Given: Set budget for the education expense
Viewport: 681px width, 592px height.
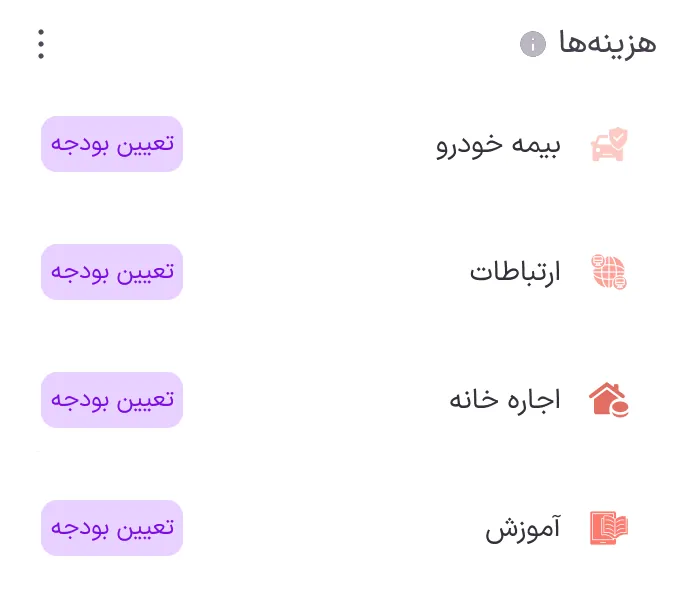Looking at the screenshot, I should (x=112, y=528).
